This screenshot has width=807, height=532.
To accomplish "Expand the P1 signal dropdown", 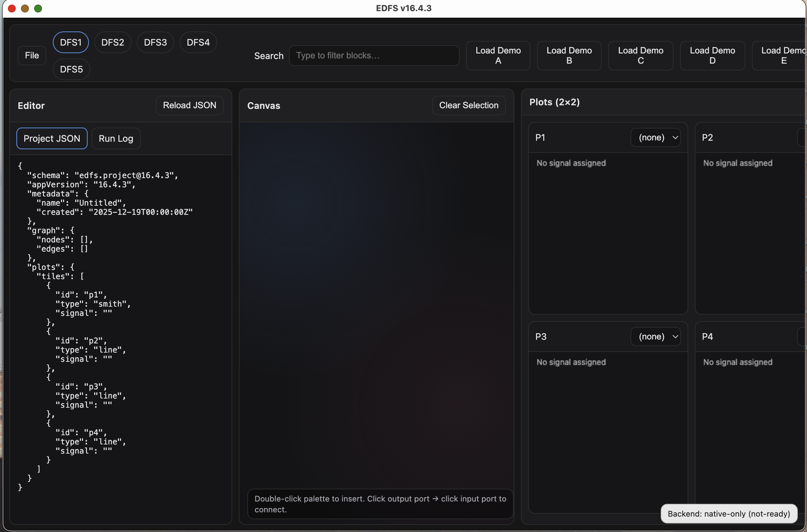I will [x=655, y=137].
